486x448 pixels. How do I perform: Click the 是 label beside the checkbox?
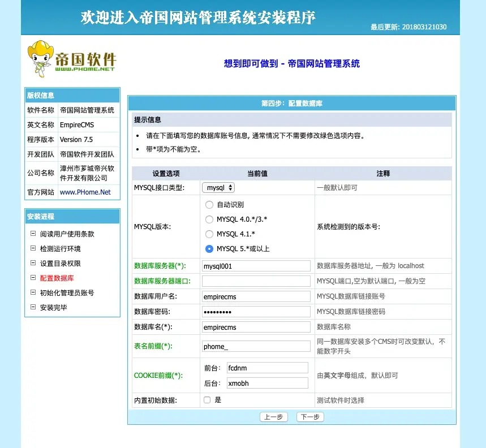[218, 400]
